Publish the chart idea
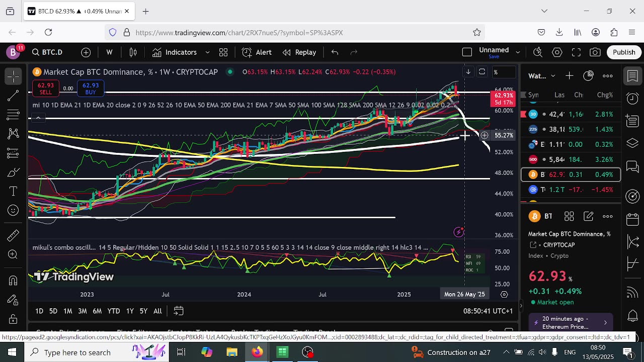 pyautogui.click(x=624, y=52)
